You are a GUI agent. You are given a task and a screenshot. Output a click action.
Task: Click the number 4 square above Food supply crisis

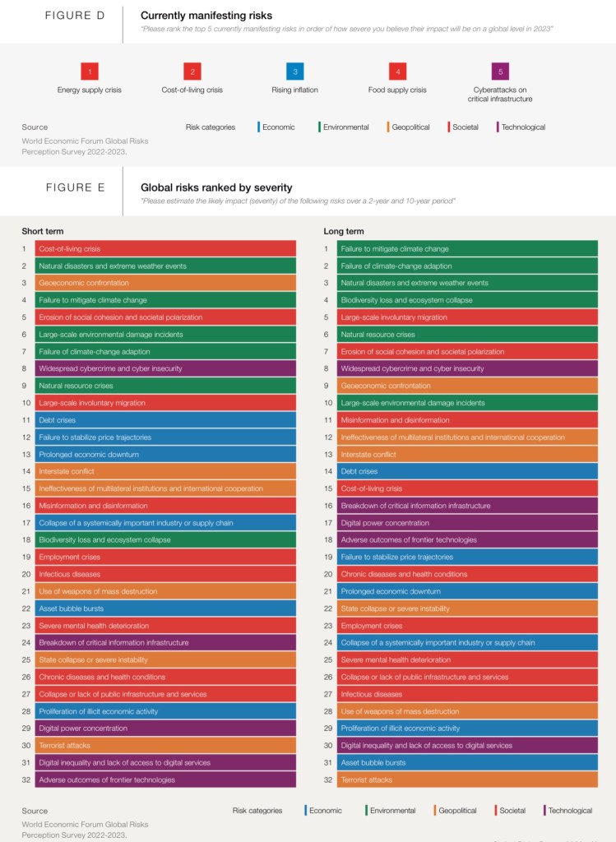397,72
